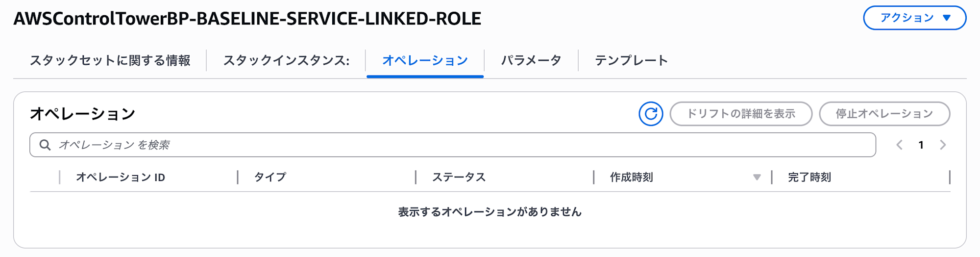The height and width of the screenshot is (257, 980).
Task: Switch to スタックセットに関する情報 tab
Action: [110, 61]
